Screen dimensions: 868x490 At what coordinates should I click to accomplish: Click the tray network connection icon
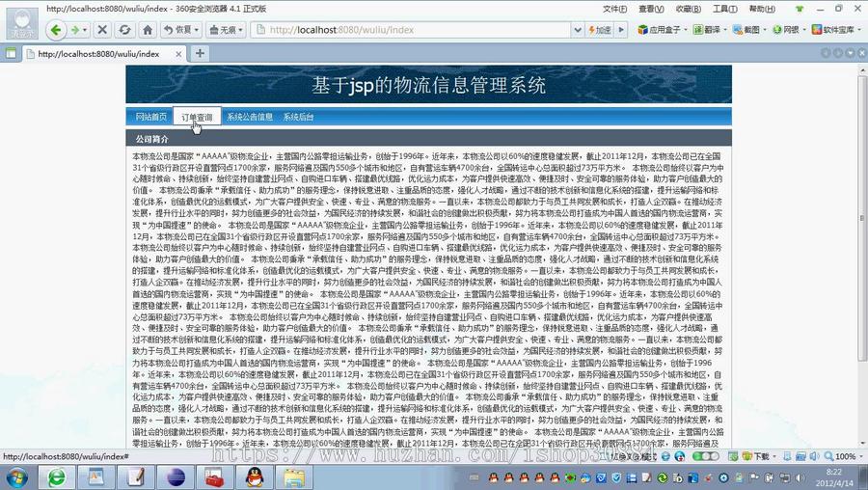(785, 477)
